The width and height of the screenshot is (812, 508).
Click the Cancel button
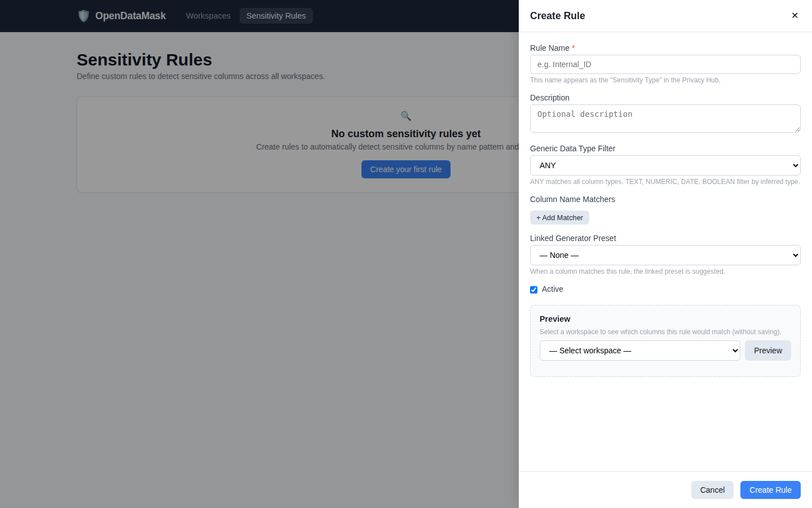click(712, 490)
